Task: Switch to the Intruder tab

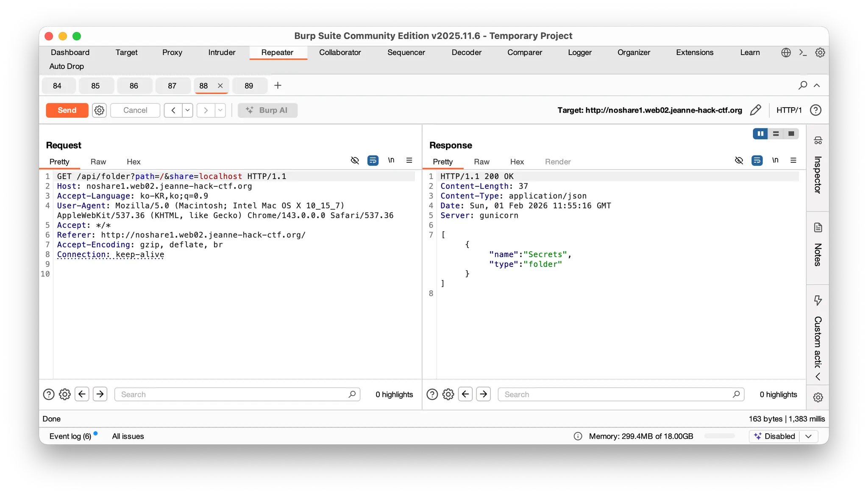Action: pyautogui.click(x=222, y=53)
